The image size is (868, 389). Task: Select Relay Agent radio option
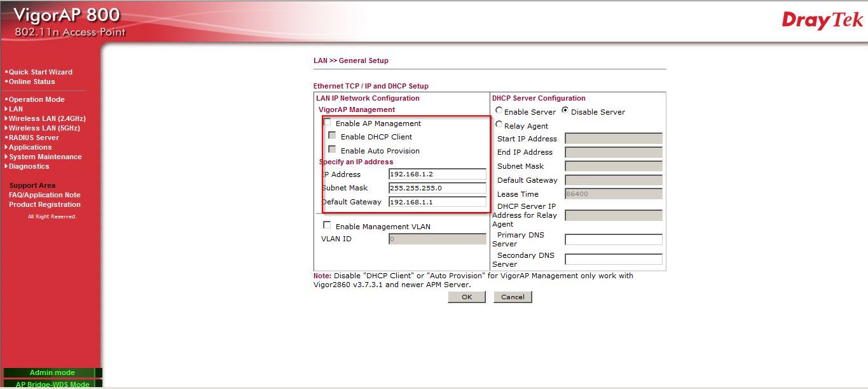[x=499, y=125]
